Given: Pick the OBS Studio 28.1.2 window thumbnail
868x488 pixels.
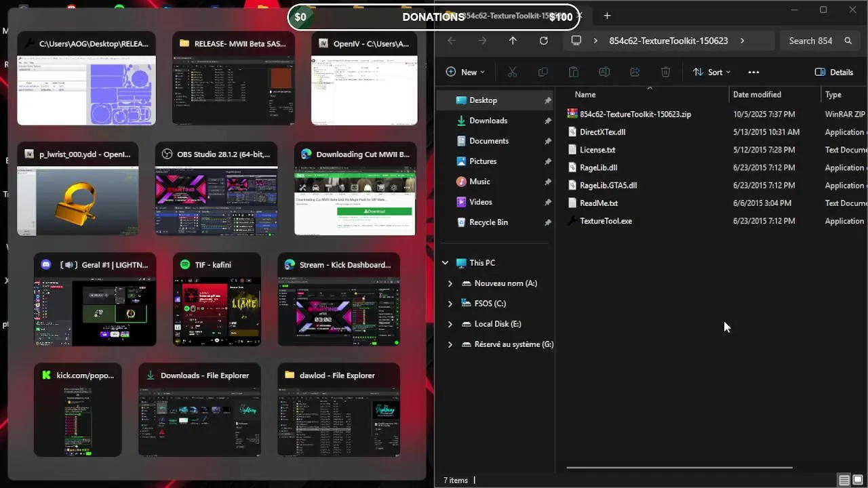Looking at the screenshot, I should click(216, 189).
